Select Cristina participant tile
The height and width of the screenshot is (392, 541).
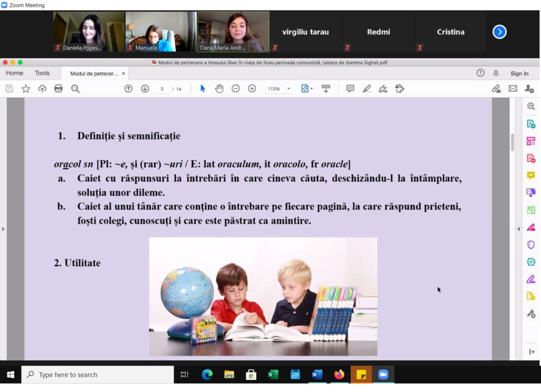pyautogui.click(x=451, y=31)
